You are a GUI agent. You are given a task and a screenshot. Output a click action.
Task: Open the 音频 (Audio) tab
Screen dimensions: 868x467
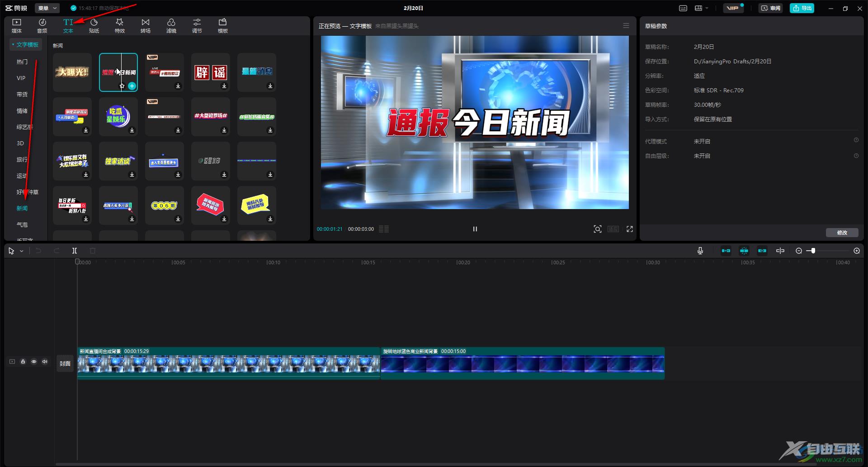pyautogui.click(x=42, y=26)
